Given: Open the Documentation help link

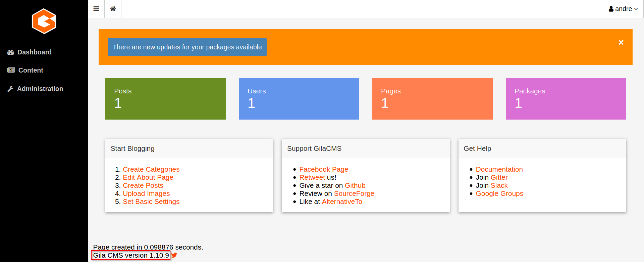Looking at the screenshot, I should point(499,169).
